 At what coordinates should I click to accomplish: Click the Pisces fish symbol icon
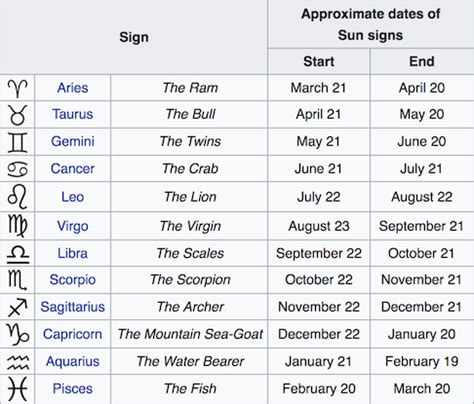pos(17,389)
